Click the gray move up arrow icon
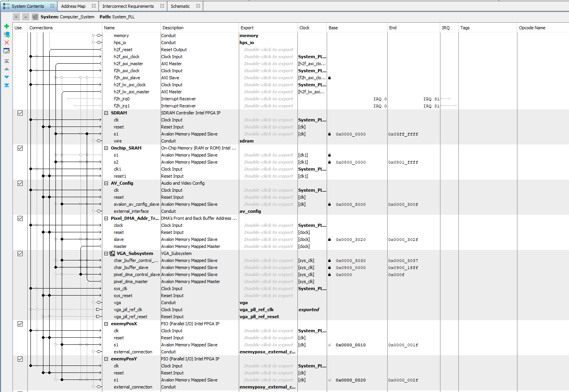Viewport: 569px width, 392px height. click(x=7, y=69)
